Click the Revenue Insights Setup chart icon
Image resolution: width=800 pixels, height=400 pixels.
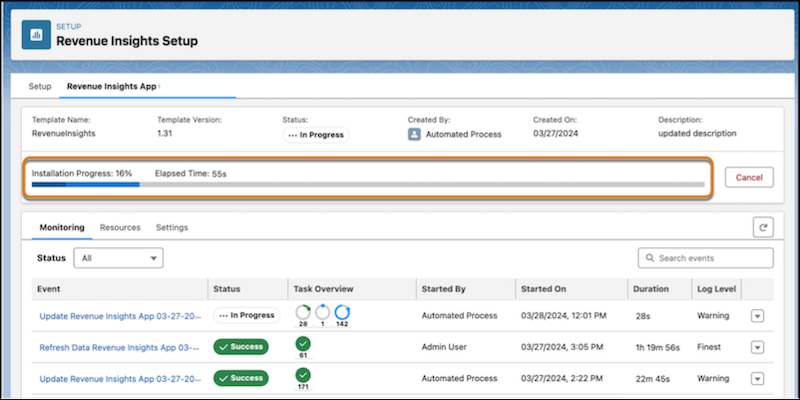[36, 35]
